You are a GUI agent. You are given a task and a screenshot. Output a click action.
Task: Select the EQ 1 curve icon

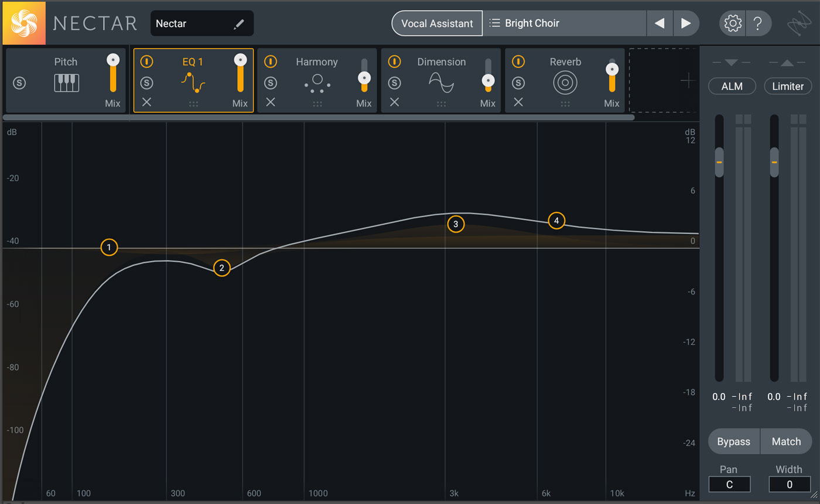tap(193, 83)
